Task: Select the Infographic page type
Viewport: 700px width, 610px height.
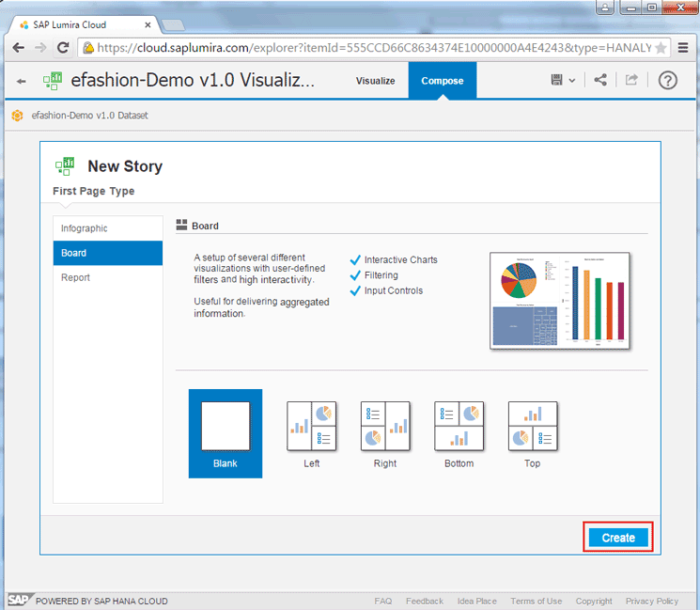Action: [x=108, y=228]
